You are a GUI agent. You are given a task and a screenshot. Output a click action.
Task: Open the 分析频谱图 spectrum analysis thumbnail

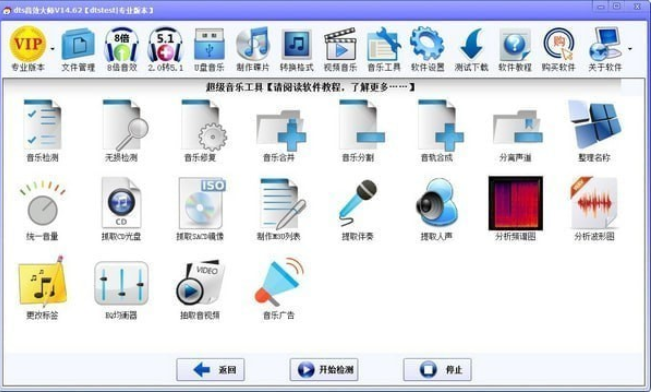click(x=516, y=203)
